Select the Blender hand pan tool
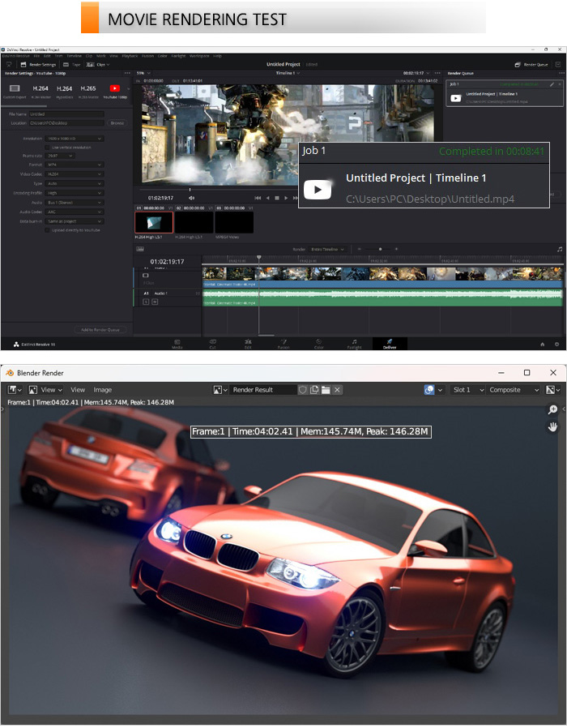567x728 pixels. 553,426
